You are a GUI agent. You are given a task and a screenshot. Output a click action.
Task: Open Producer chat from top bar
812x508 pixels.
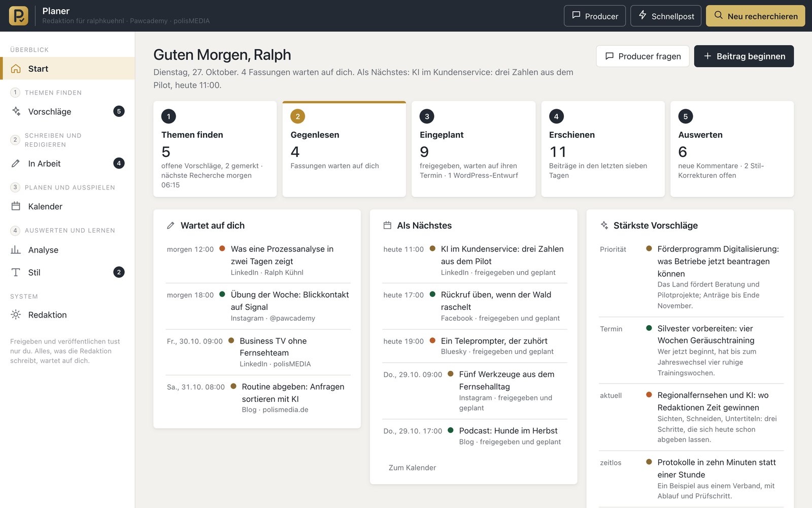pyautogui.click(x=595, y=16)
